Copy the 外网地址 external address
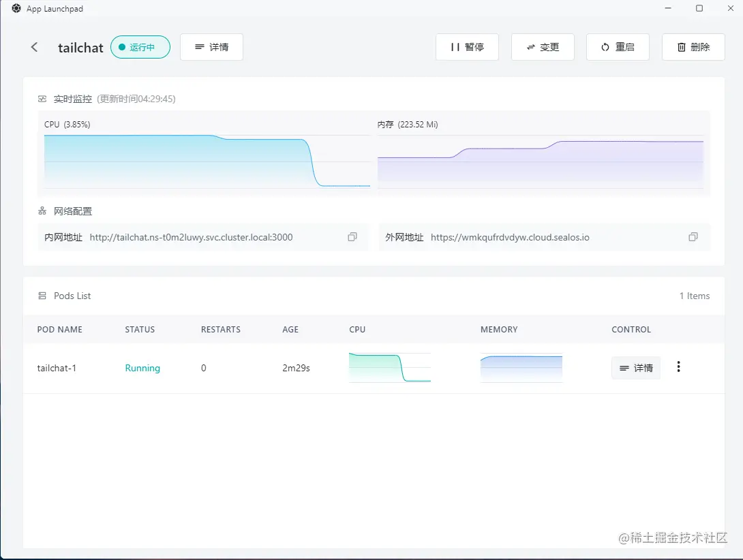Screen dimensions: 743x560 coord(693,237)
